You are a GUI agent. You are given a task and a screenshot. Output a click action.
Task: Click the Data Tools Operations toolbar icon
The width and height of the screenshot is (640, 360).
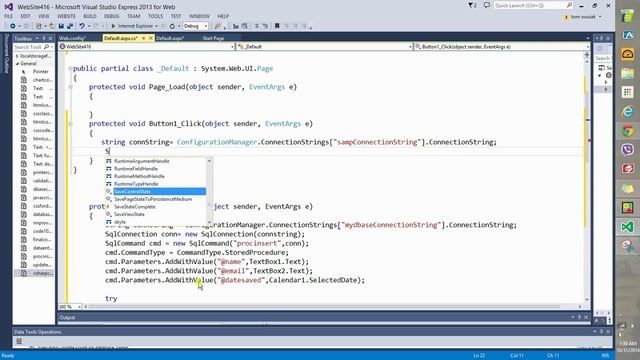[19, 341]
